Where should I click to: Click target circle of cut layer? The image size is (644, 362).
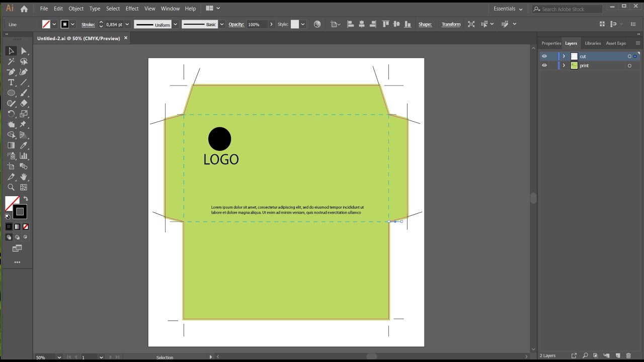(629, 56)
